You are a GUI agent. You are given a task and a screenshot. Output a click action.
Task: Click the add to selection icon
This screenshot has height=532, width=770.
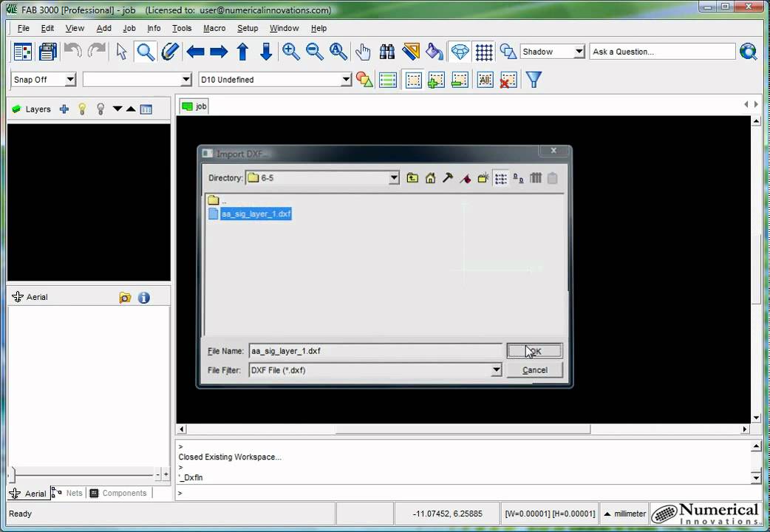click(436, 80)
